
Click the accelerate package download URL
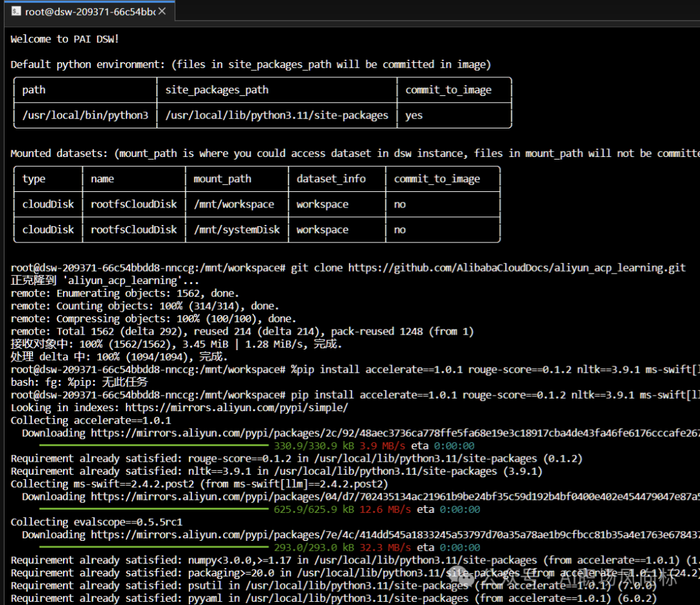395,433
